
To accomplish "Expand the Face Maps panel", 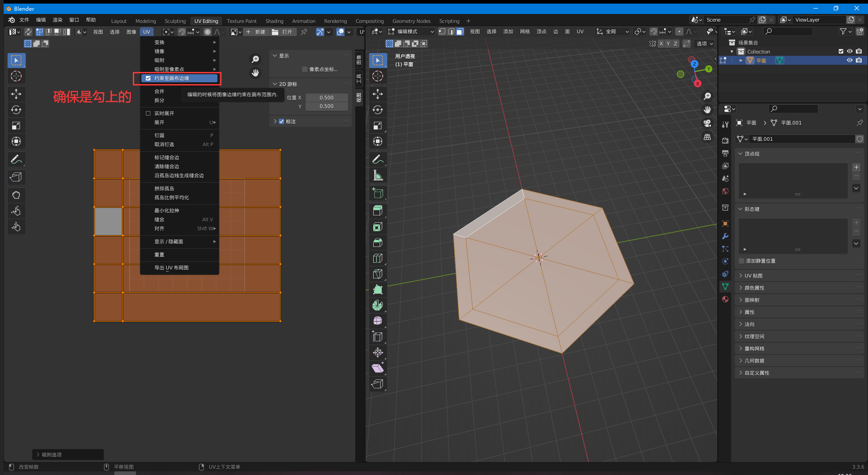I will coord(800,300).
